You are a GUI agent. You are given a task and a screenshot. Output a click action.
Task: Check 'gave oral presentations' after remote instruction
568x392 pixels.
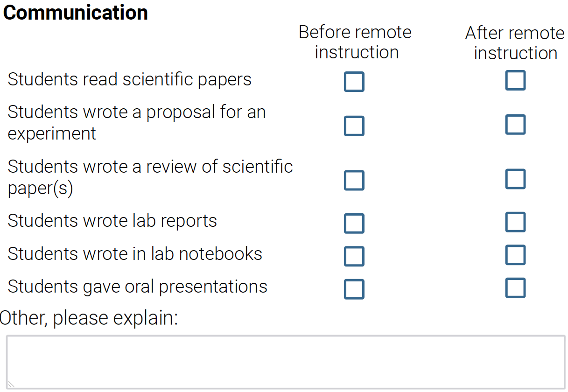click(515, 288)
